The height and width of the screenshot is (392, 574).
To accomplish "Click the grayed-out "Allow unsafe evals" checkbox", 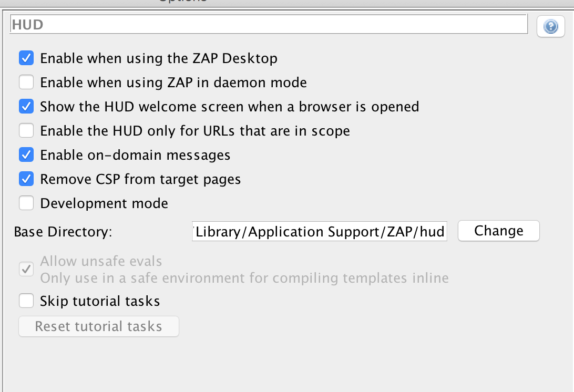I will click(26, 269).
